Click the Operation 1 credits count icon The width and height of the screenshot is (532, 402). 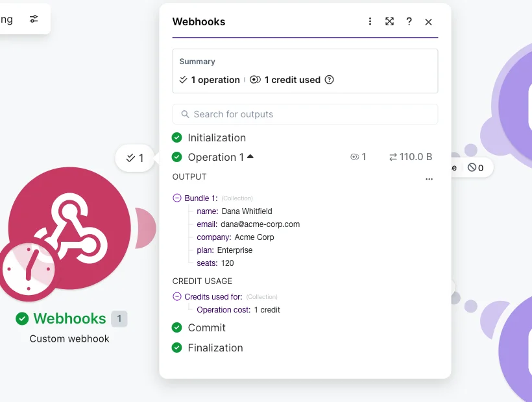click(354, 157)
